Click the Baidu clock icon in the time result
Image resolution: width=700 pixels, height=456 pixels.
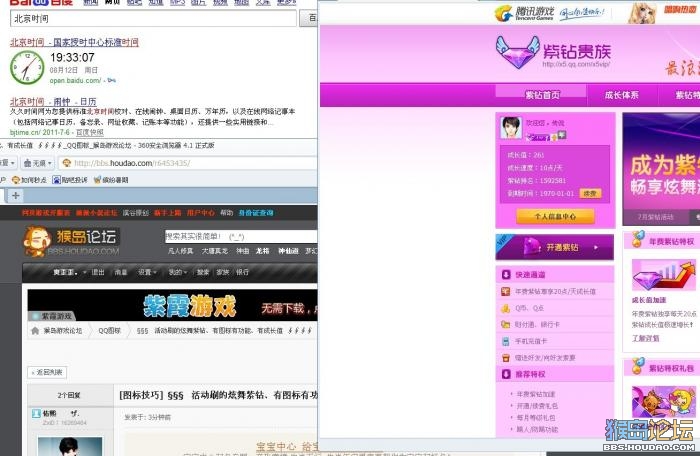coord(27,67)
